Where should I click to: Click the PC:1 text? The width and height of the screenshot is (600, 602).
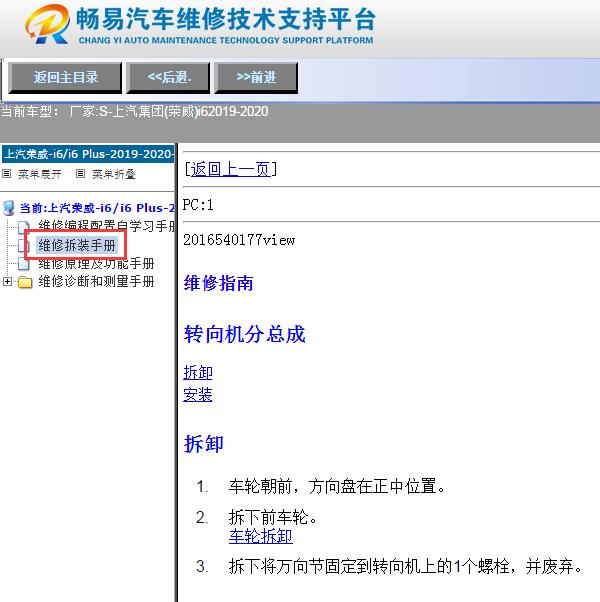click(x=198, y=205)
